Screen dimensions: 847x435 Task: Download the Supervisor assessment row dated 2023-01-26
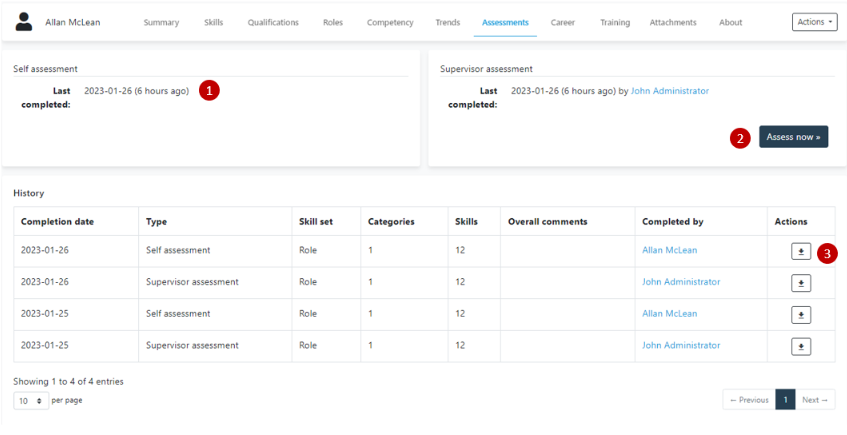tap(801, 283)
